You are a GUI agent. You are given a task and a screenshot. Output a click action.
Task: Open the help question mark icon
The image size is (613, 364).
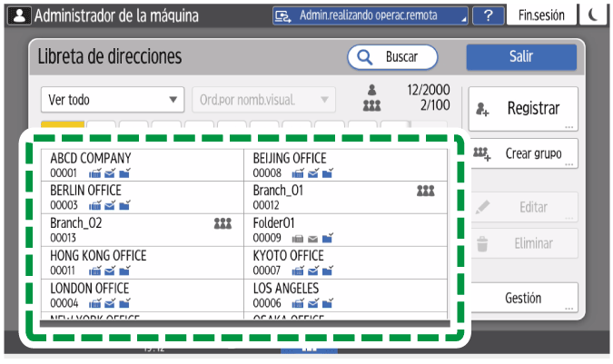(x=489, y=15)
